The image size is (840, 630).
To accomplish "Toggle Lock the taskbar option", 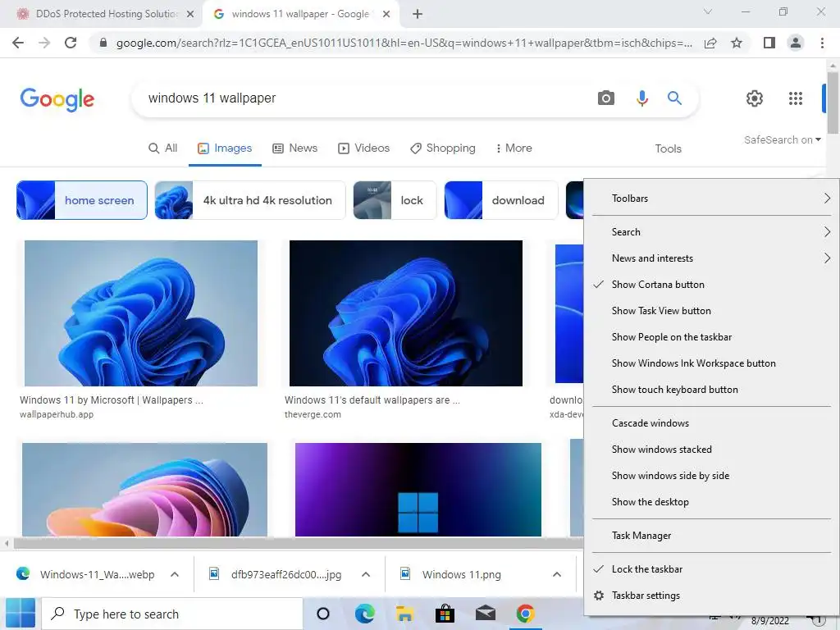I will pos(711,569).
